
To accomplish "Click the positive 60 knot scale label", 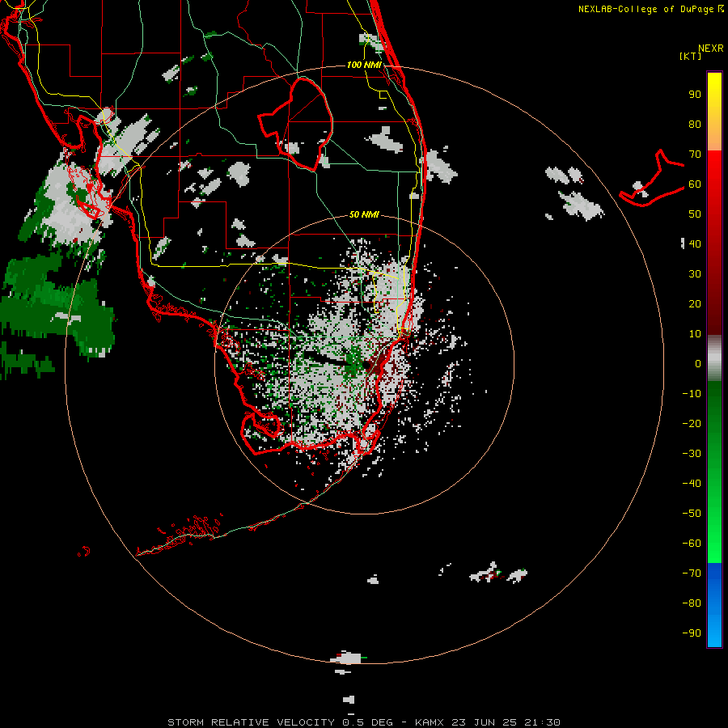I will pyautogui.click(x=695, y=184).
